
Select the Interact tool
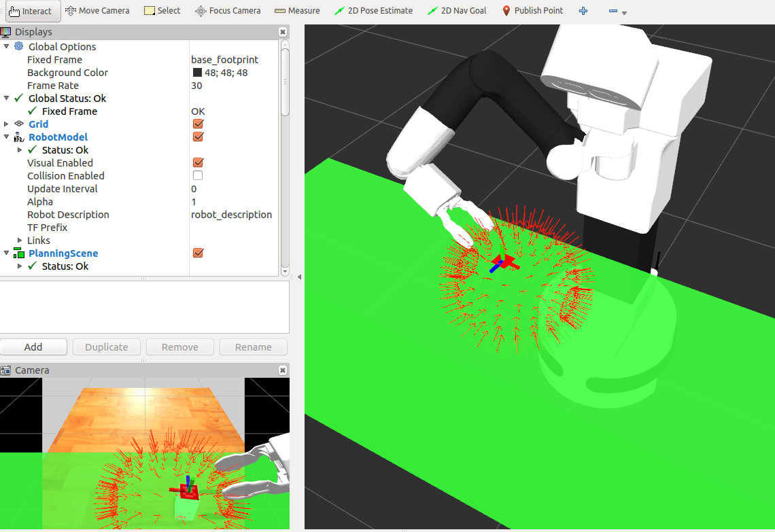click(x=31, y=11)
